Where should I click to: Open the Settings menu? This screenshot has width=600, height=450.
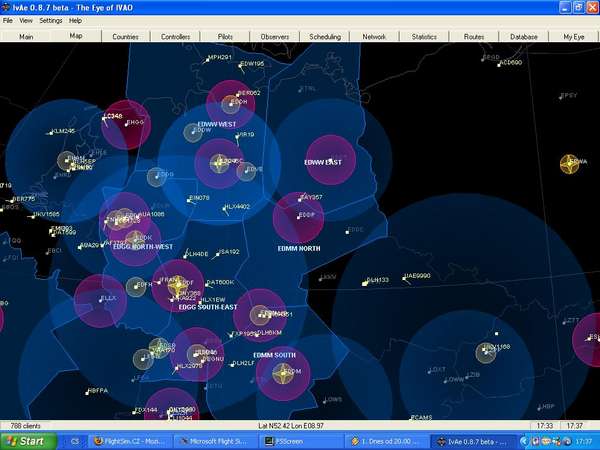[x=50, y=20]
